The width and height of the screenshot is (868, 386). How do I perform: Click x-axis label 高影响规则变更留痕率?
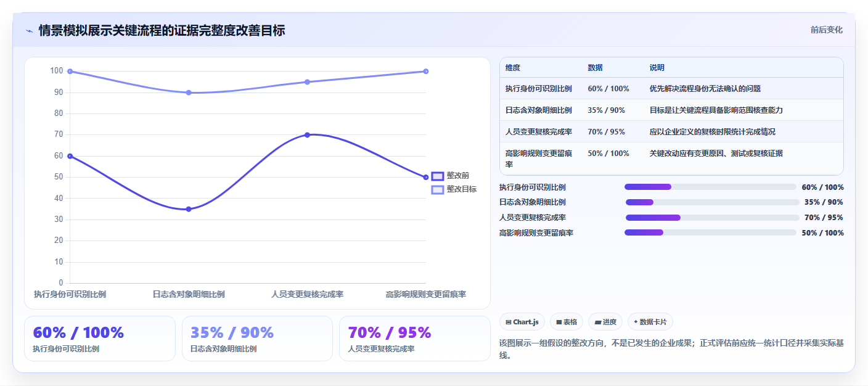point(426,295)
